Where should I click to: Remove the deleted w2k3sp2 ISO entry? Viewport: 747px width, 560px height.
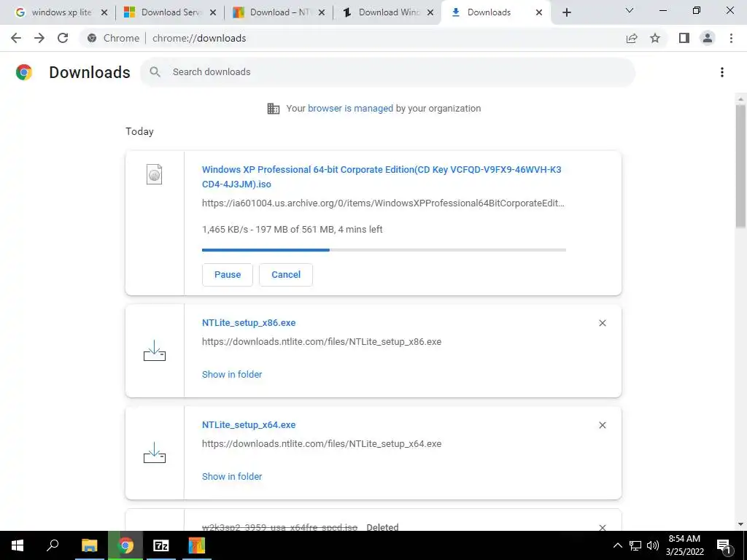coord(602,527)
